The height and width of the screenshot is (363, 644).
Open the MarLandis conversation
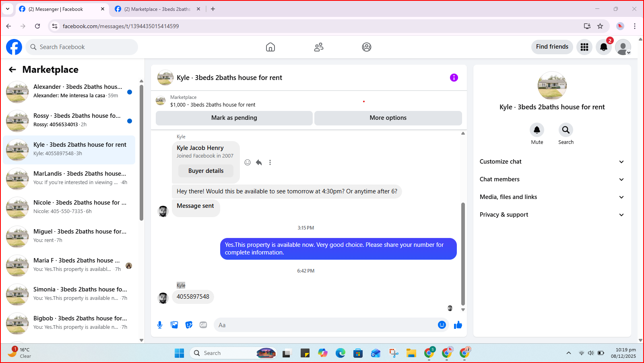[x=69, y=179]
